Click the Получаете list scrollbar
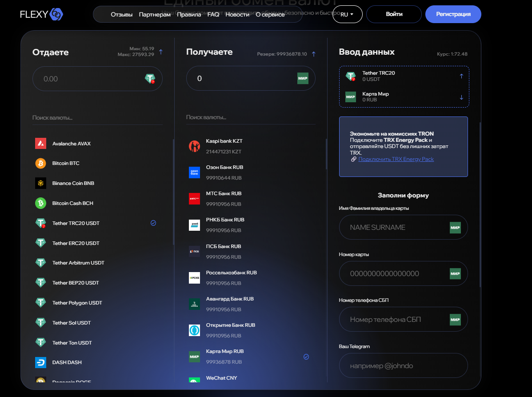The width and height of the screenshot is (532, 397). click(326, 154)
